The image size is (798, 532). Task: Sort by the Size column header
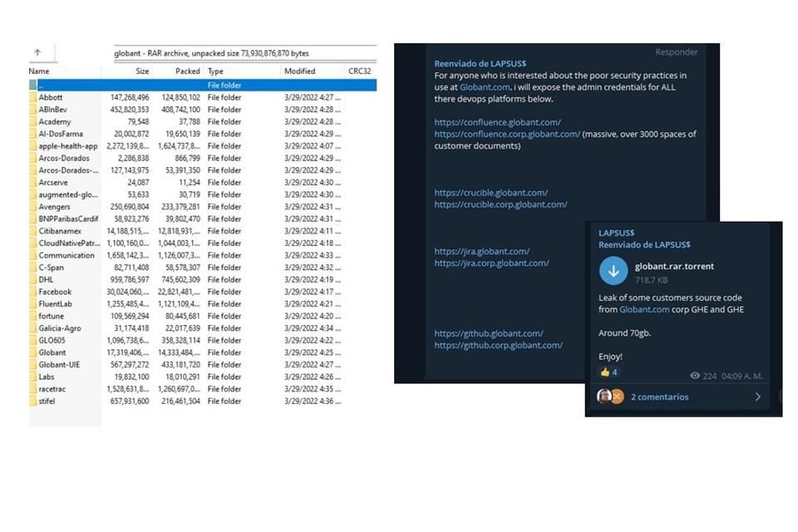coord(142,71)
